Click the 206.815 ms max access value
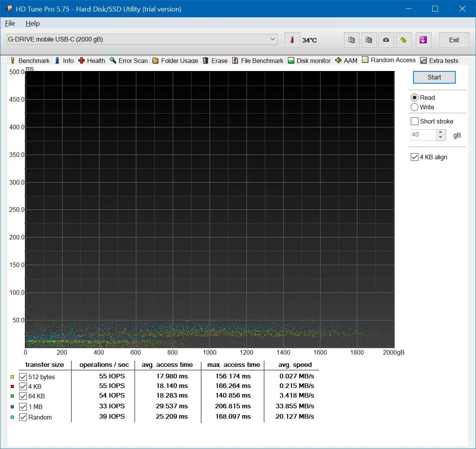This screenshot has width=476, height=449. click(233, 406)
